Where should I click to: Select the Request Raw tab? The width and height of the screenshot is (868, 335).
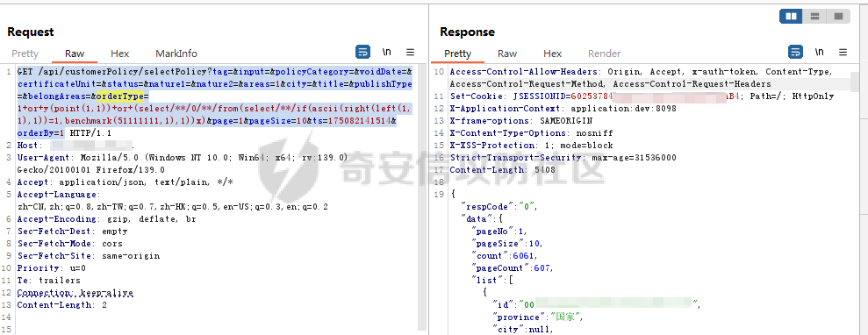tap(75, 53)
